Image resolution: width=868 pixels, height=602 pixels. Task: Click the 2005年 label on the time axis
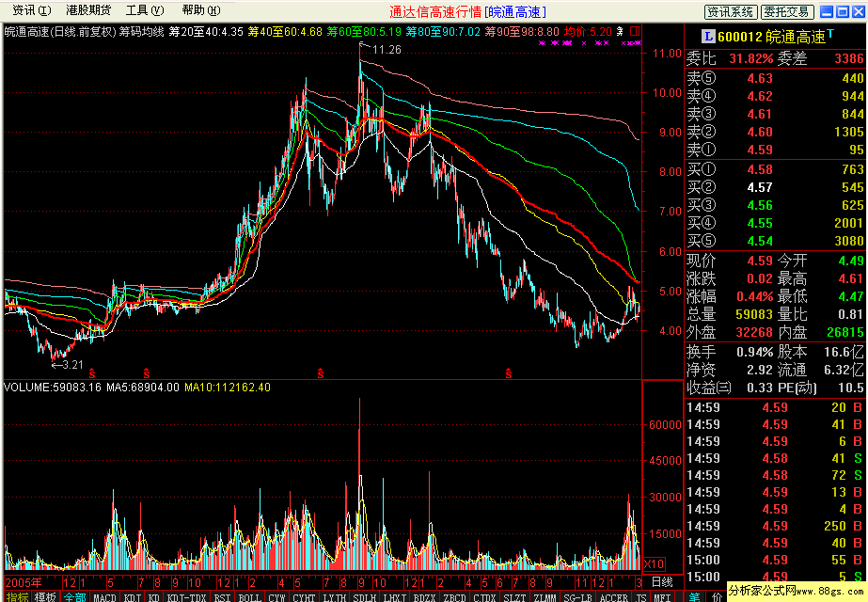click(x=24, y=582)
